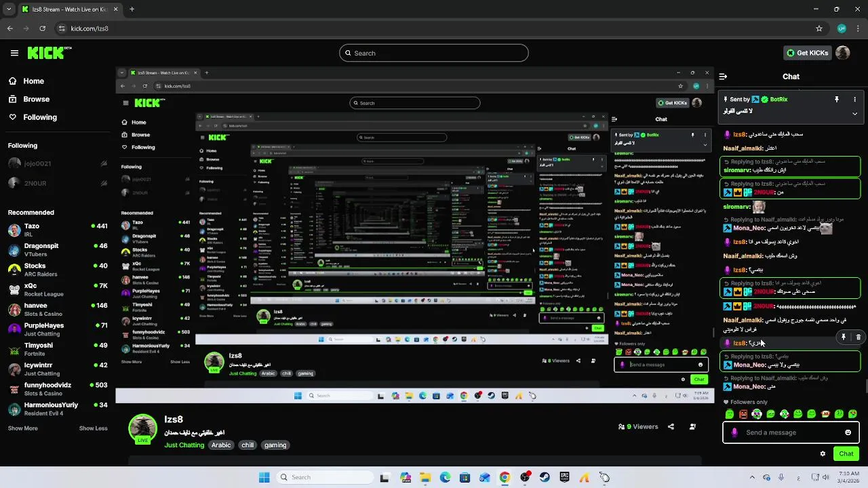
Task: Open the Just Chatting category link
Action: coord(184,445)
